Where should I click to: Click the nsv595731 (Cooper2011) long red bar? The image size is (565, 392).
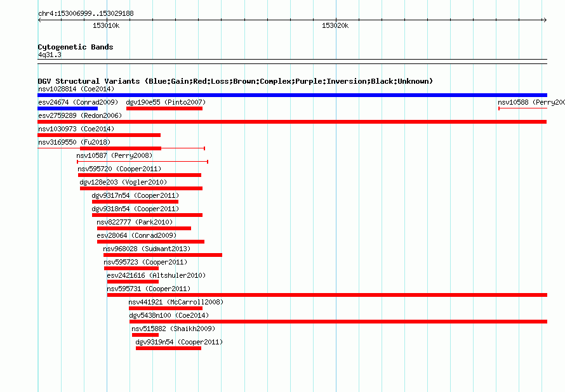click(327, 295)
